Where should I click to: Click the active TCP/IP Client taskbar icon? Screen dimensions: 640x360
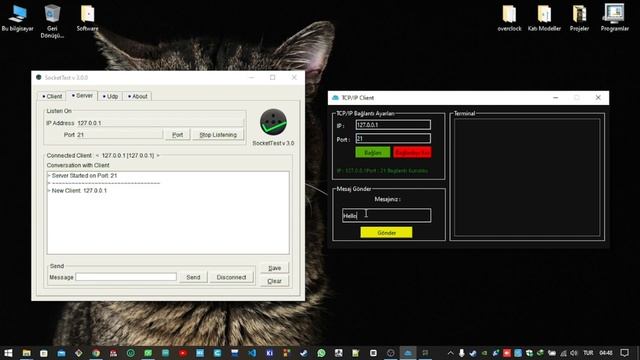pos(408,353)
